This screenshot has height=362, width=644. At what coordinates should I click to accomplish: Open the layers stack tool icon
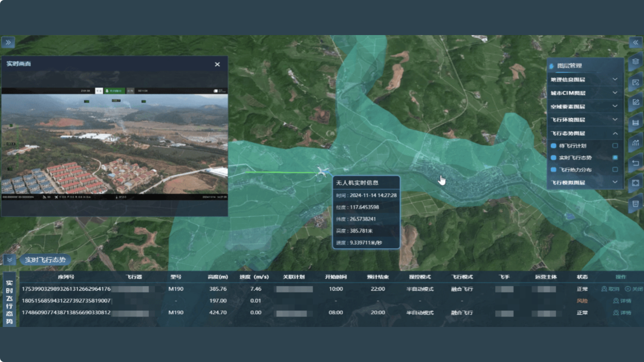tap(636, 61)
